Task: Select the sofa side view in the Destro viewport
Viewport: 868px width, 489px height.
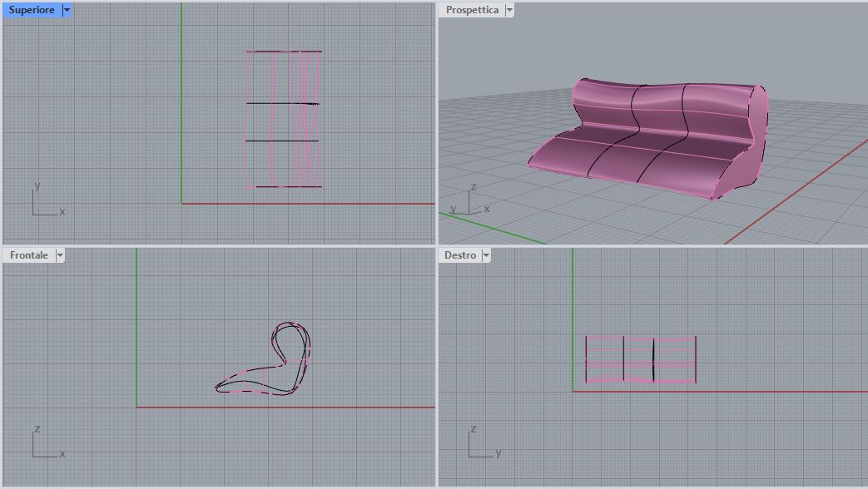Action: tap(640, 359)
